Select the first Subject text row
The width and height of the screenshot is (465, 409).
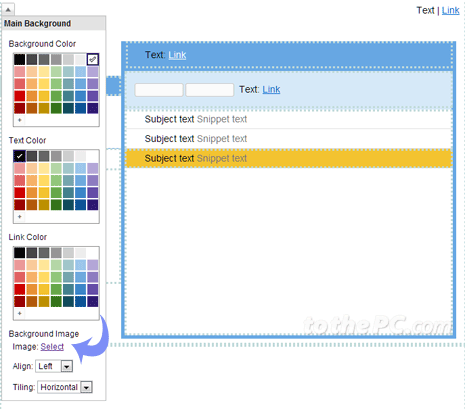[x=289, y=119]
